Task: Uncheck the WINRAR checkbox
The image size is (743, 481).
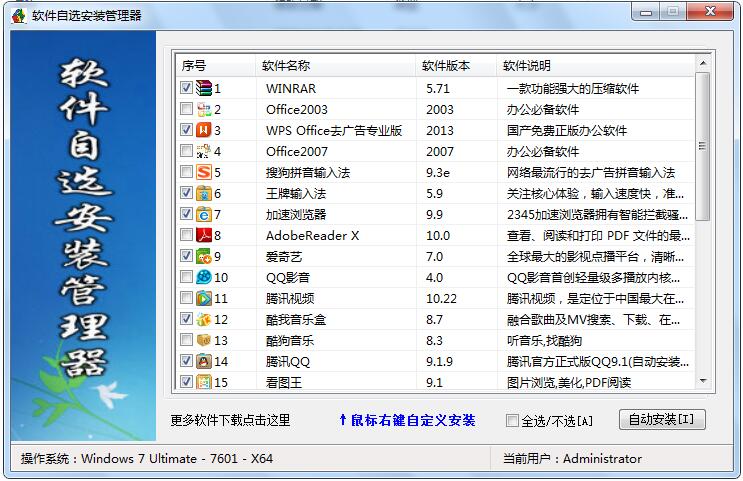Action: click(186, 88)
